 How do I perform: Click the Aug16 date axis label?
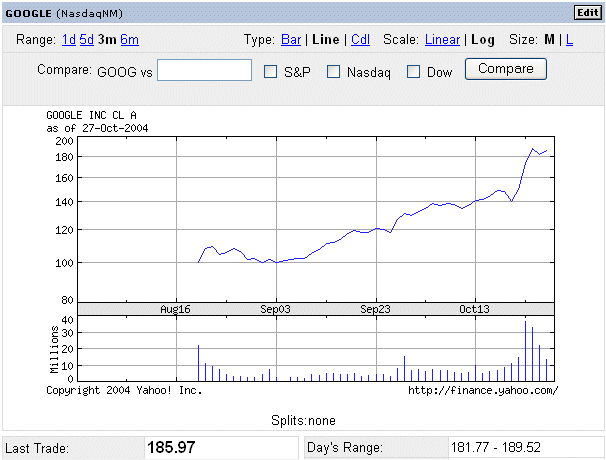(x=175, y=309)
